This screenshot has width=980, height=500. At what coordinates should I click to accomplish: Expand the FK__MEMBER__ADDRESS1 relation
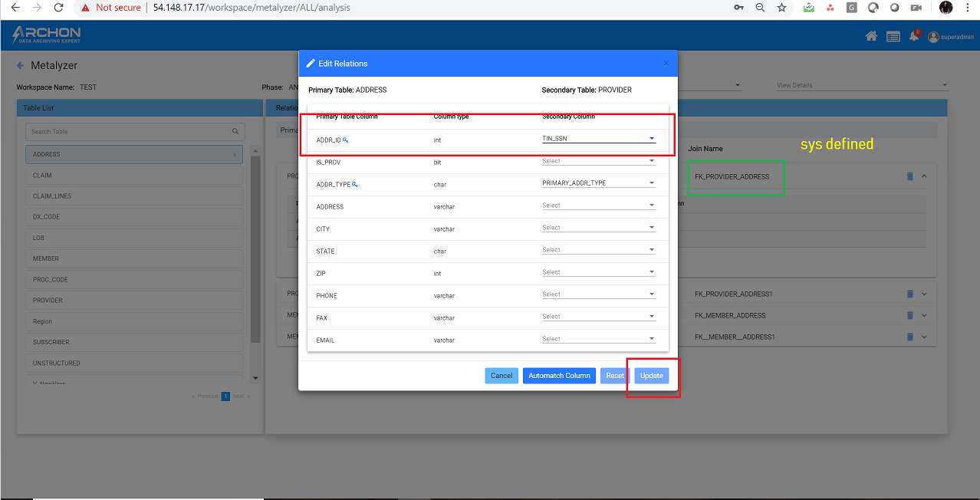(924, 337)
